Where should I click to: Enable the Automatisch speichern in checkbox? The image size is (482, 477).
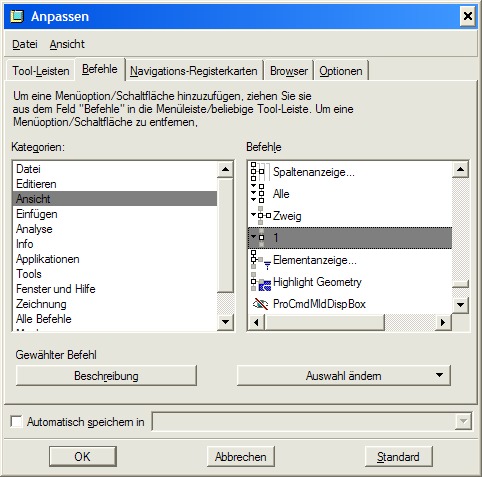pyautogui.click(x=16, y=421)
